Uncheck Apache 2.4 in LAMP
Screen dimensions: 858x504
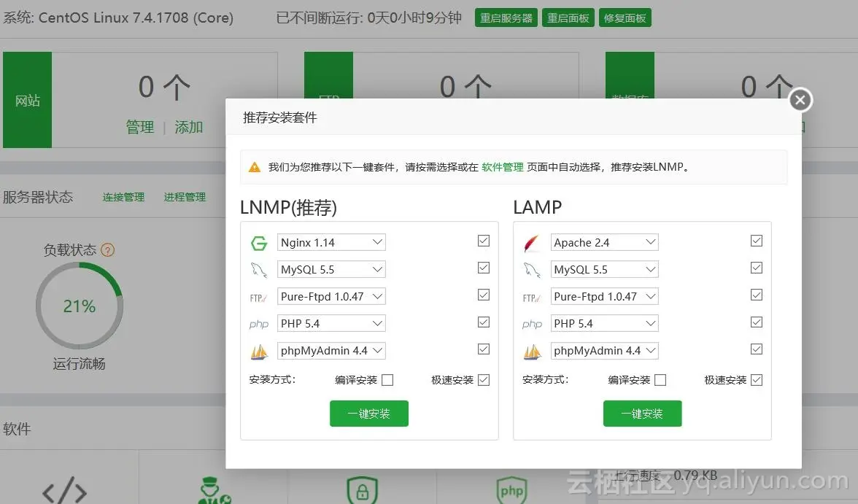coord(756,241)
